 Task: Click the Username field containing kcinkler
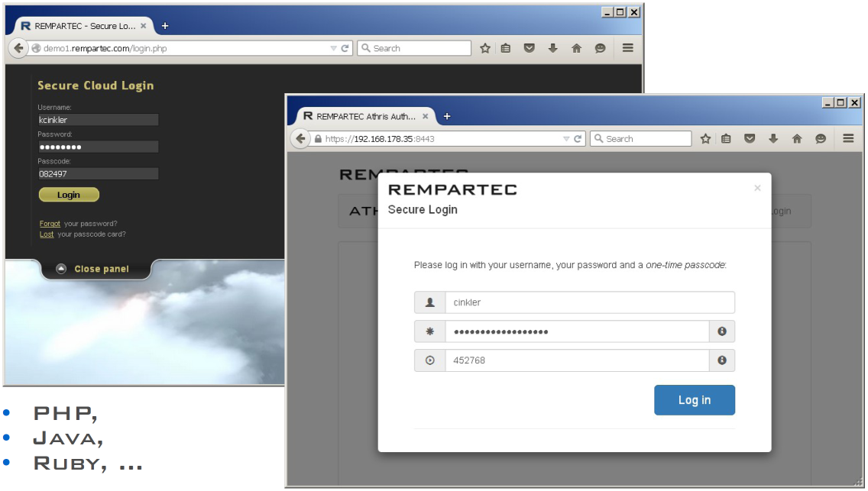coord(98,119)
